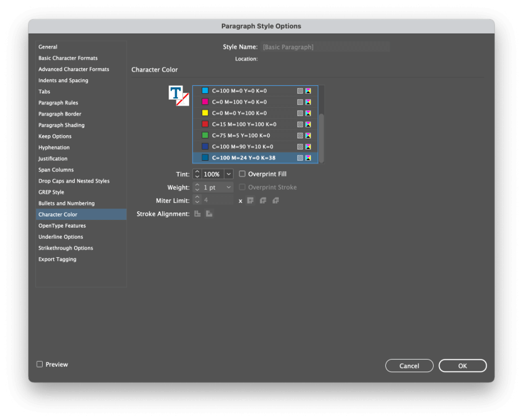The height and width of the screenshot is (420, 523).
Task: Expand the Weight dropdown
Action: pos(228,187)
